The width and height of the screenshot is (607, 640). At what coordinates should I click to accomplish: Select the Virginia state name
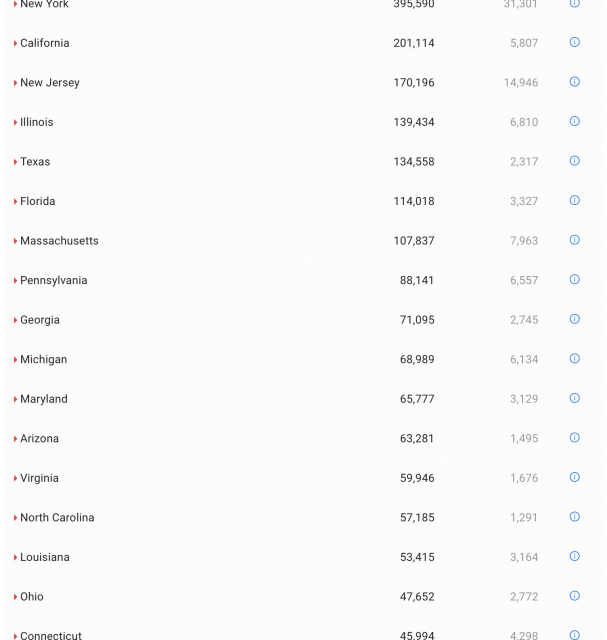click(39, 478)
